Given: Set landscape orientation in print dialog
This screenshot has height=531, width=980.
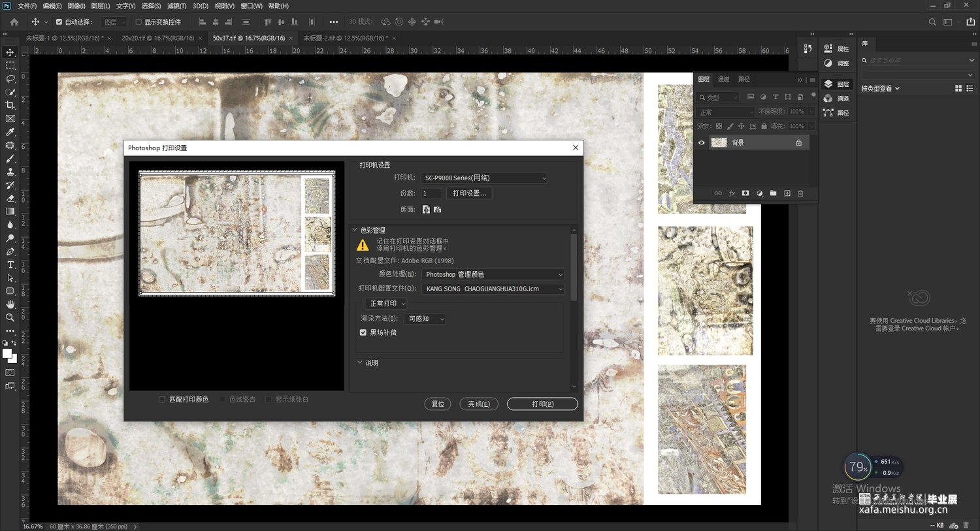Looking at the screenshot, I should tap(437, 210).
